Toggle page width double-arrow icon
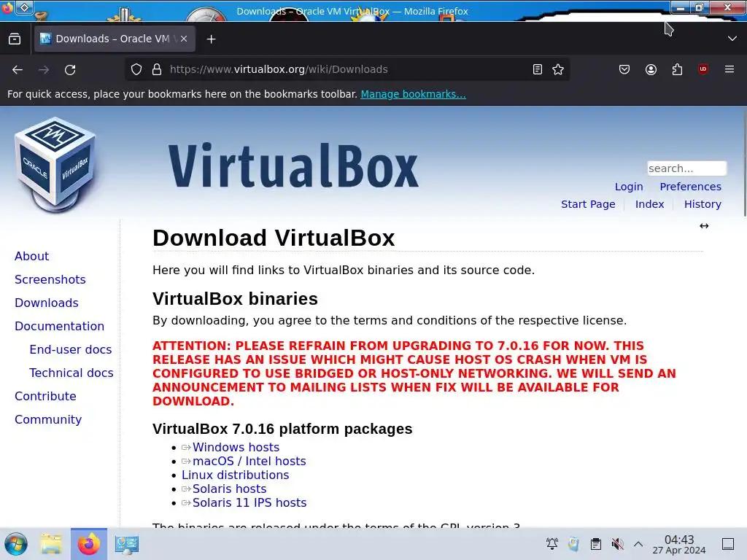This screenshot has width=747, height=560. 704,226
